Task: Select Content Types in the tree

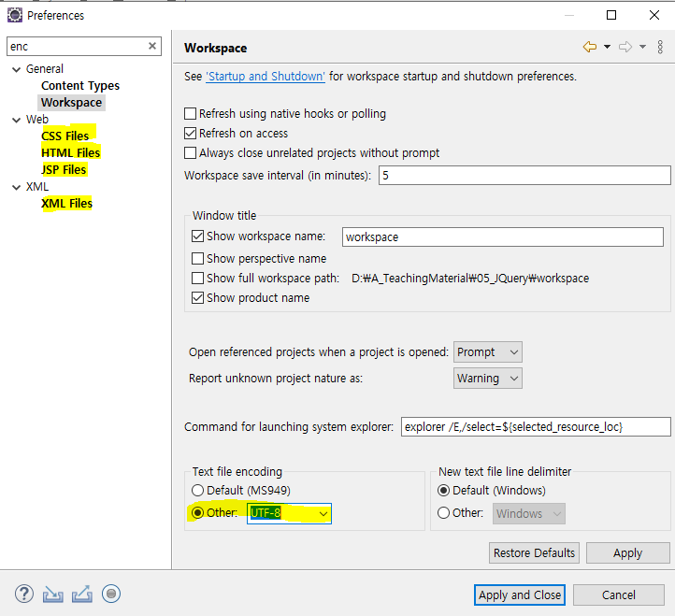Action: click(x=80, y=86)
